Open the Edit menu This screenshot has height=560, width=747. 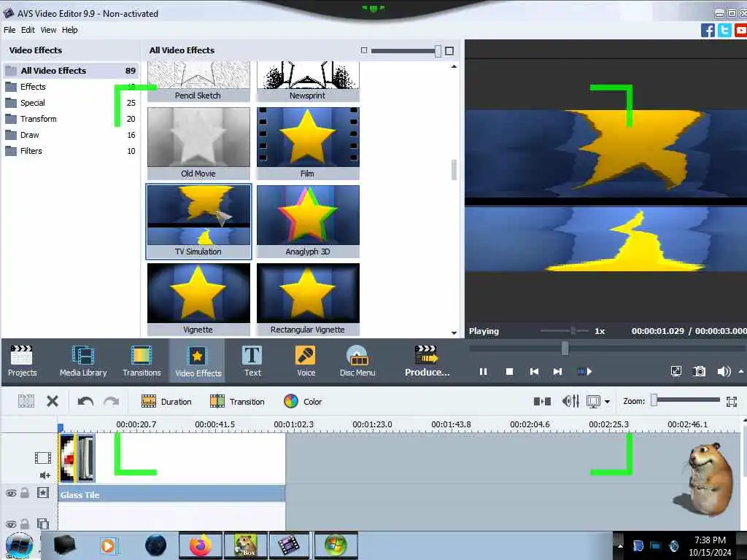28,30
